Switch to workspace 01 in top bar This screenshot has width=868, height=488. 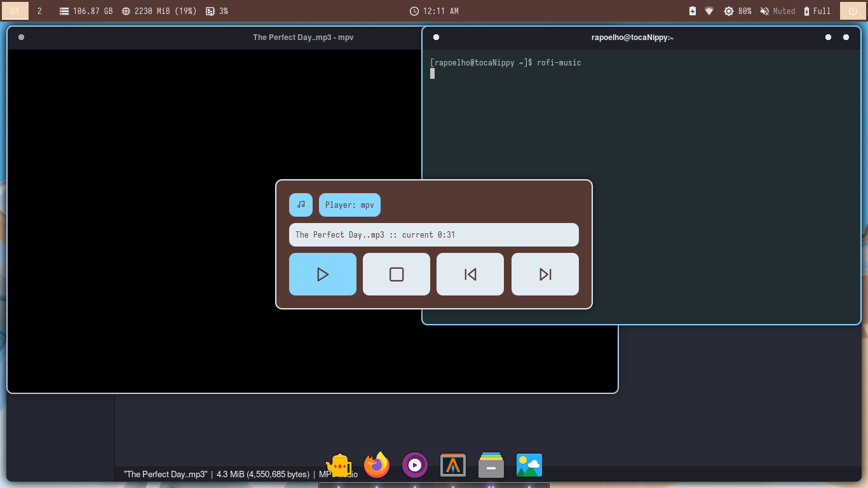[x=15, y=11]
